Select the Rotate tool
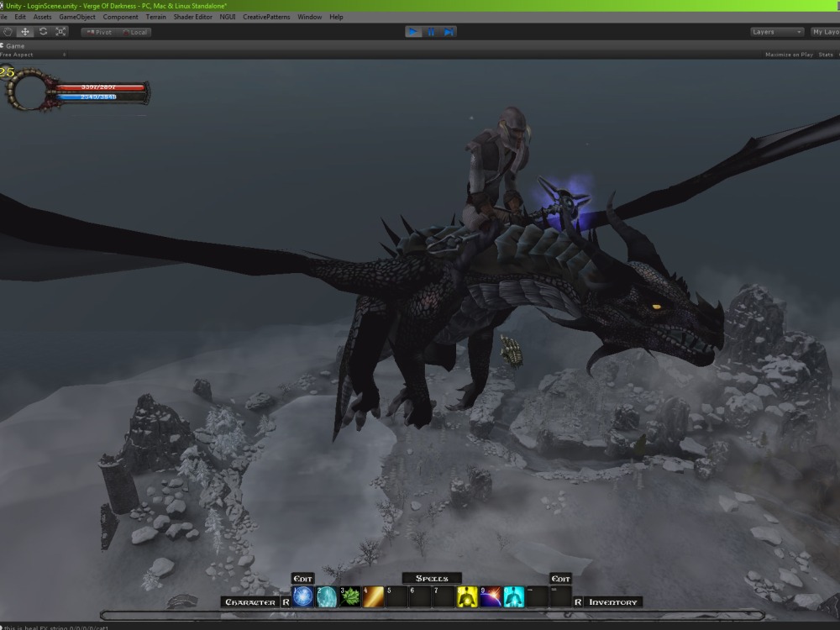840x630 pixels. coord(44,31)
